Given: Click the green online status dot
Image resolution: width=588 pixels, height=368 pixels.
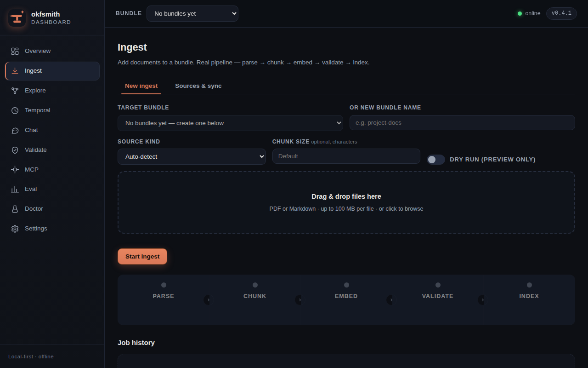Looking at the screenshot, I should pos(520,13).
